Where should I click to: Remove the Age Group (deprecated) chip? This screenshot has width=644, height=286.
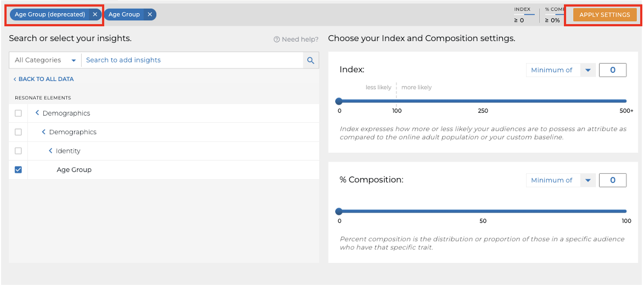point(95,14)
